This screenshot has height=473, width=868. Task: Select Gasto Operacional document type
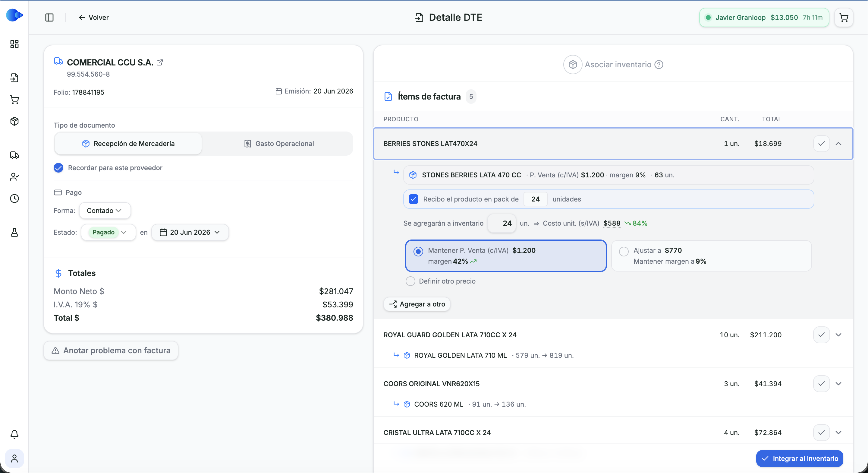[x=279, y=144]
